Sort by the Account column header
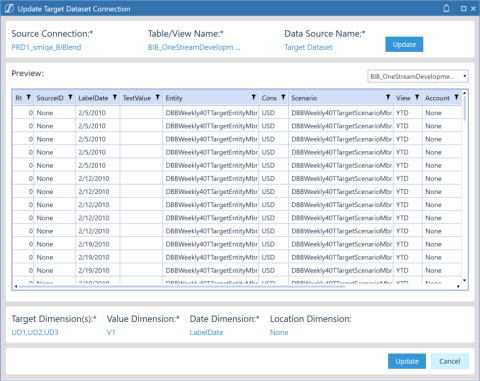480x381 pixels. pyautogui.click(x=437, y=98)
